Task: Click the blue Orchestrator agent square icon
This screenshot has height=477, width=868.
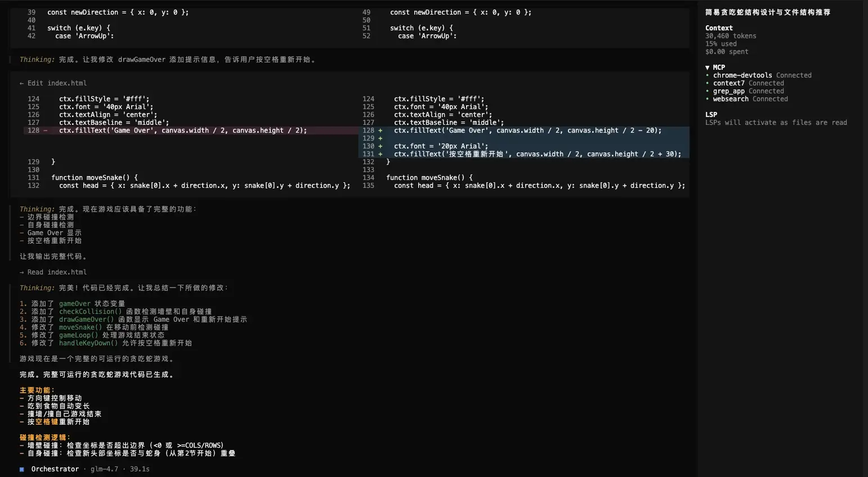Action: pyautogui.click(x=22, y=469)
